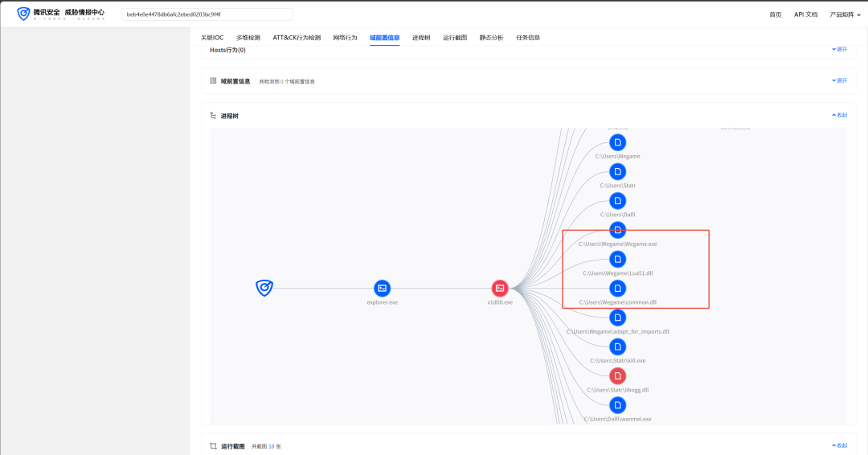Open the 网络行为 tab
Image resolution: width=868 pixels, height=455 pixels.
345,38
